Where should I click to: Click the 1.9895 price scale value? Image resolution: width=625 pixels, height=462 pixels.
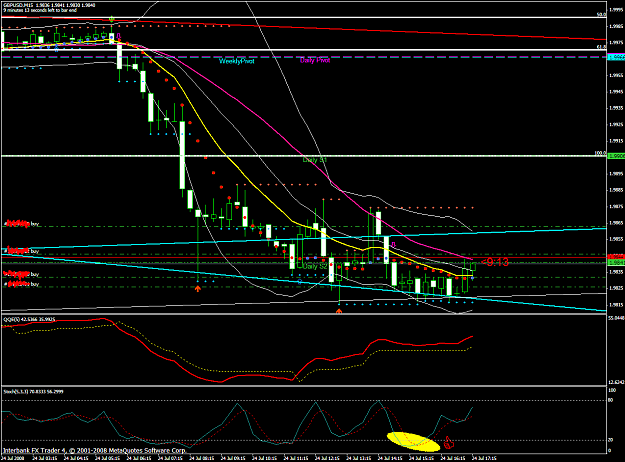pos(616,174)
